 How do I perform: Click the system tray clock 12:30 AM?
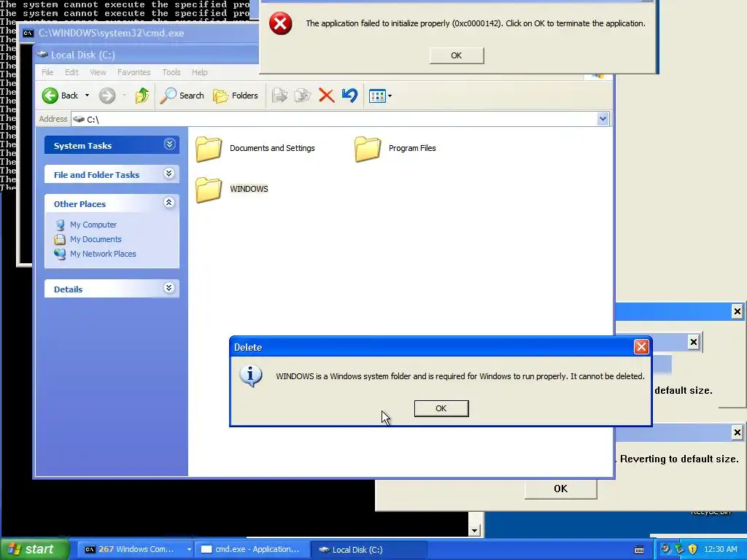720,550
